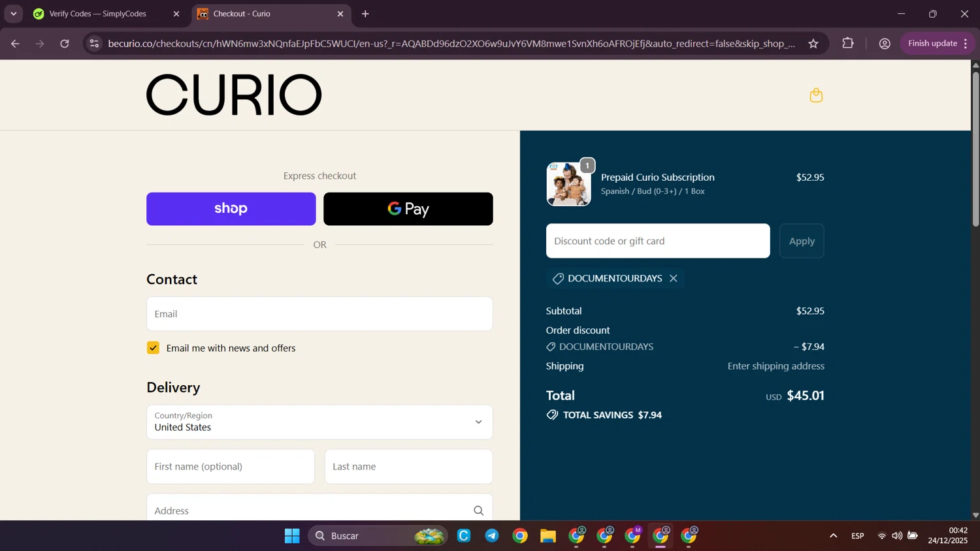Click the Prepaid Curio Subscription title
980x551 pixels.
click(x=658, y=178)
